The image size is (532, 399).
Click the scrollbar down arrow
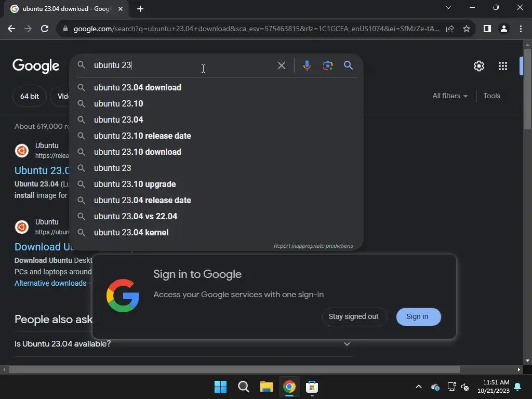pyautogui.click(x=527, y=361)
